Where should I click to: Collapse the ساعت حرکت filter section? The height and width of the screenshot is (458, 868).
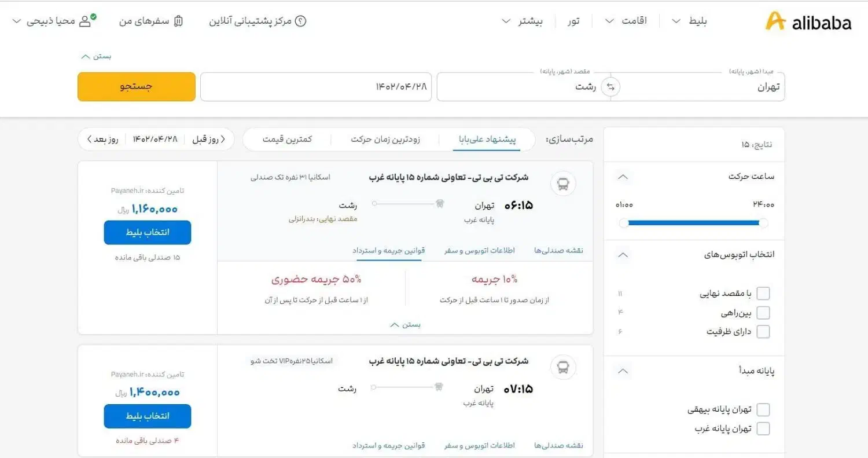tap(623, 177)
